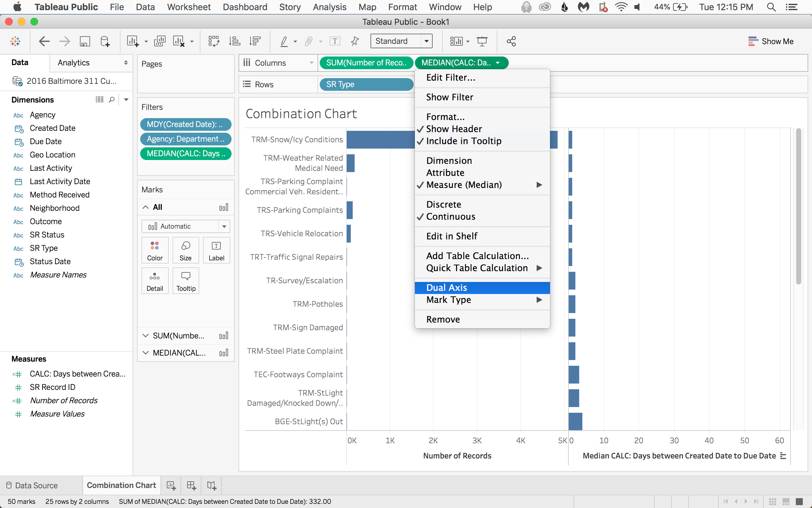Open the Tooltip marks card

click(x=186, y=281)
